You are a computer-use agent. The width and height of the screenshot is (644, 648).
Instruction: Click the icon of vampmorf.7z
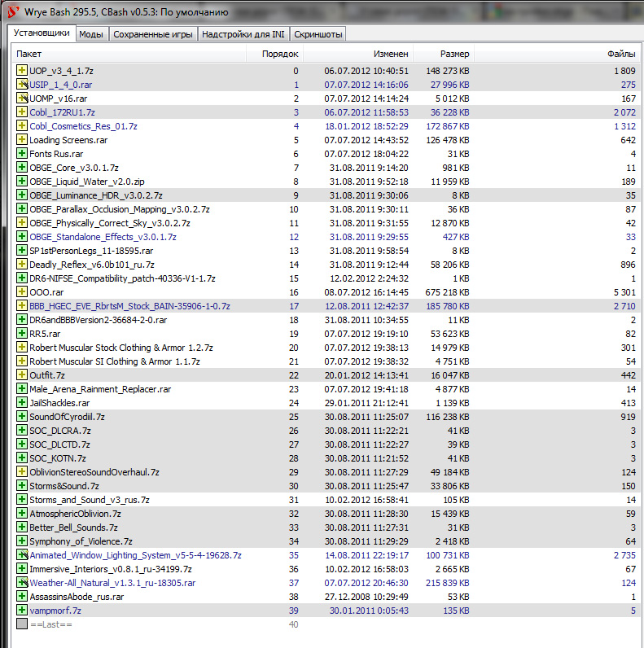tap(22, 611)
